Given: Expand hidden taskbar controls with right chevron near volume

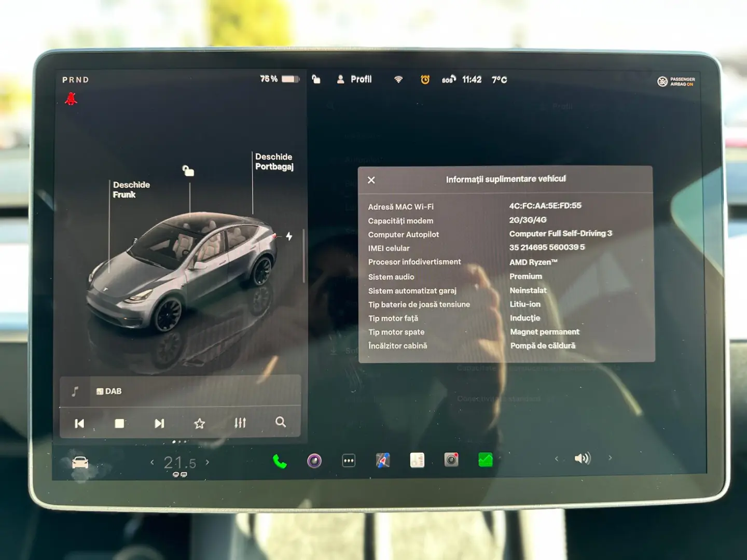Looking at the screenshot, I should pyautogui.click(x=610, y=458).
